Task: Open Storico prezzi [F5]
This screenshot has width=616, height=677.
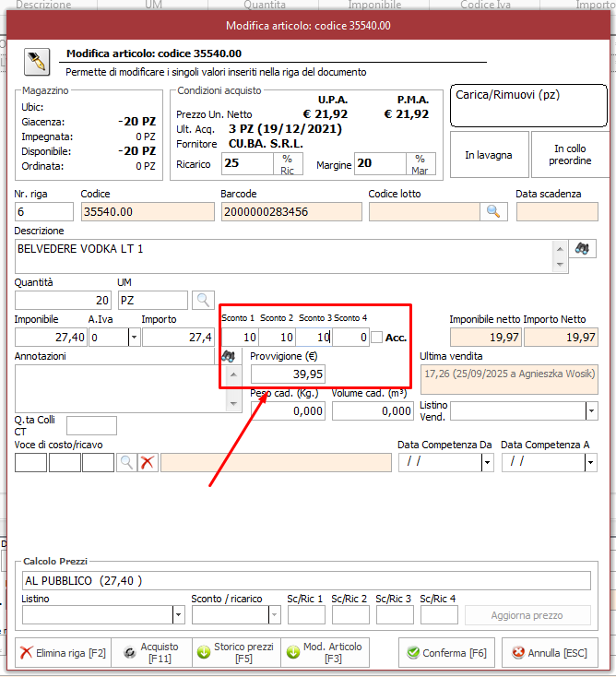Action: coord(237,653)
